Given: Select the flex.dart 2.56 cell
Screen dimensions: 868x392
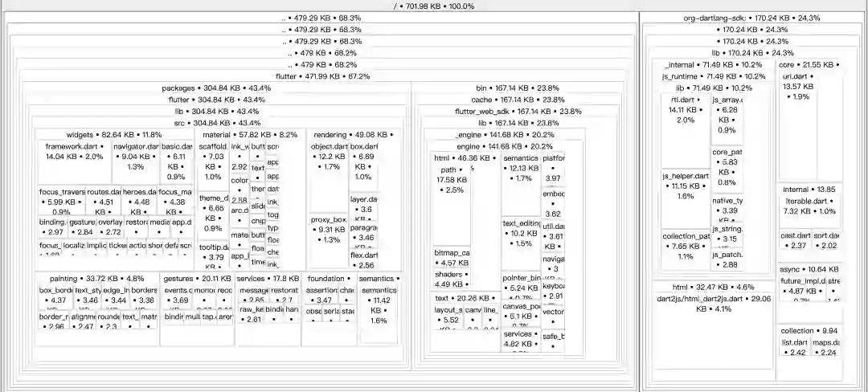Looking at the screenshot, I should pos(363,259).
